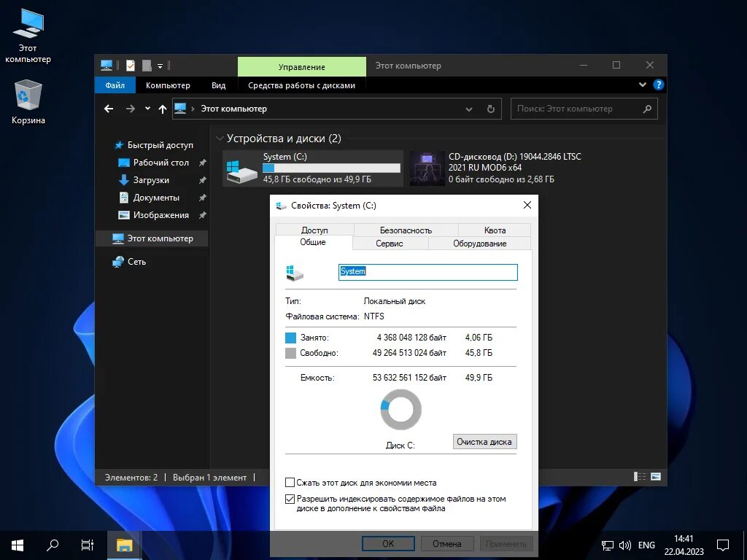Open Task View on the taskbar
This screenshot has width=747, height=560.
tap(88, 545)
